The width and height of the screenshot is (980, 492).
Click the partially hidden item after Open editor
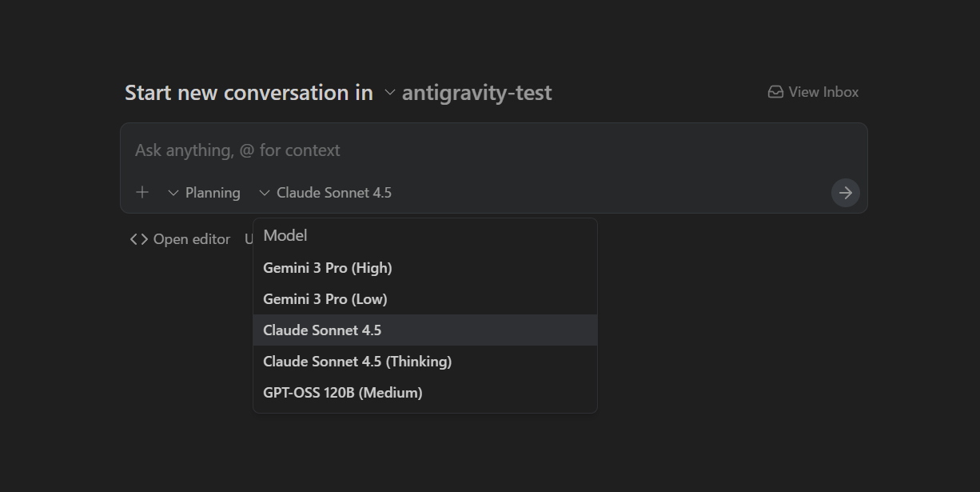(x=249, y=239)
